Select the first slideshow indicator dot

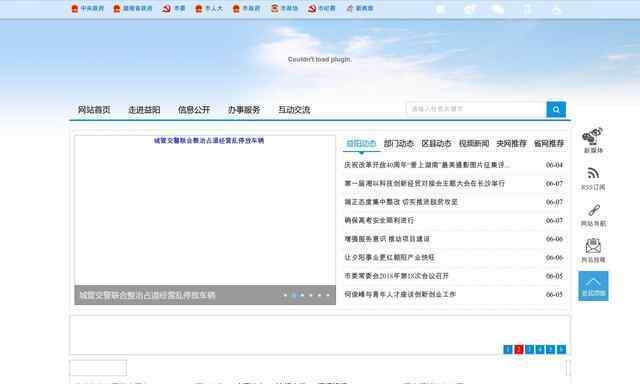285,295
